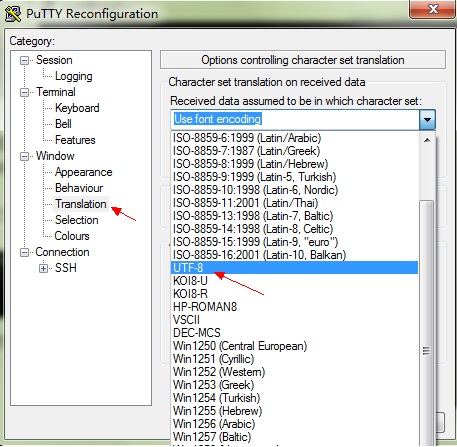
Task: Select Window category
Action: tap(55, 156)
